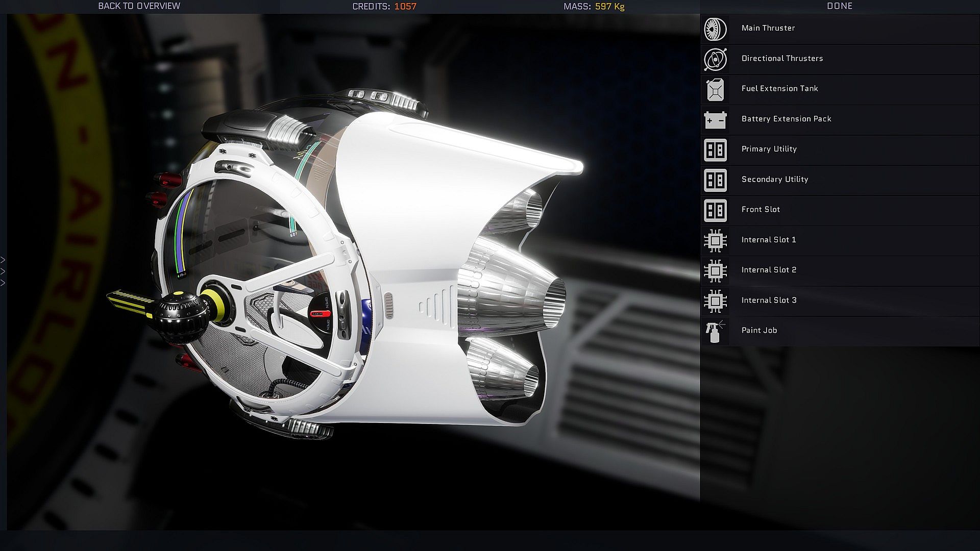The height and width of the screenshot is (551, 980).
Task: Select the Internal Slot 3 chip icon
Action: pos(715,301)
